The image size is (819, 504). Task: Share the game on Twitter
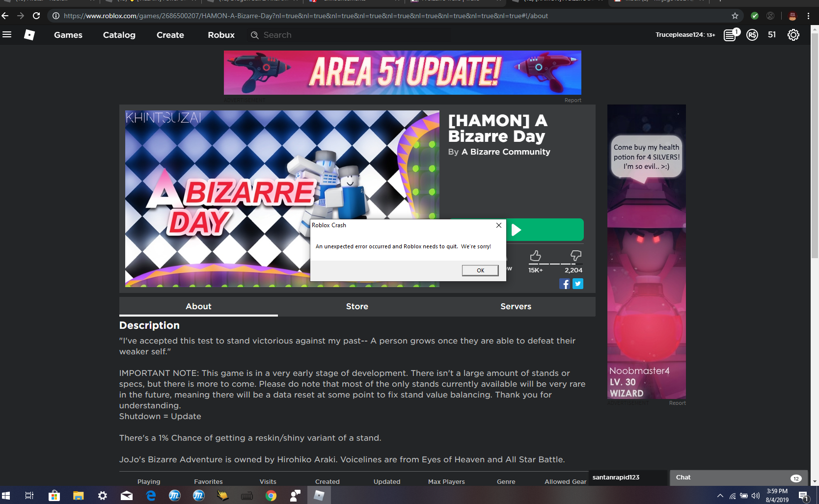tap(578, 284)
